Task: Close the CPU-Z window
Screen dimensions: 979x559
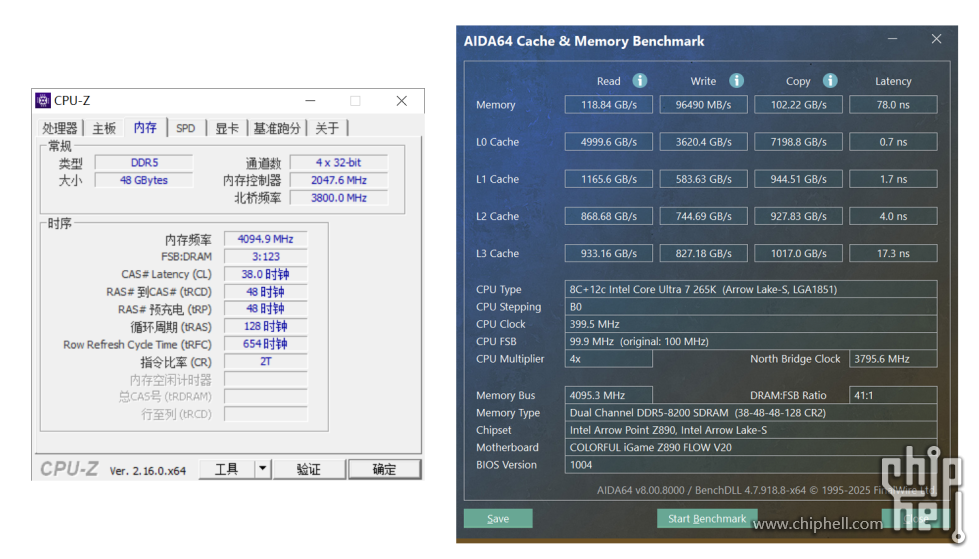Action: click(x=401, y=101)
